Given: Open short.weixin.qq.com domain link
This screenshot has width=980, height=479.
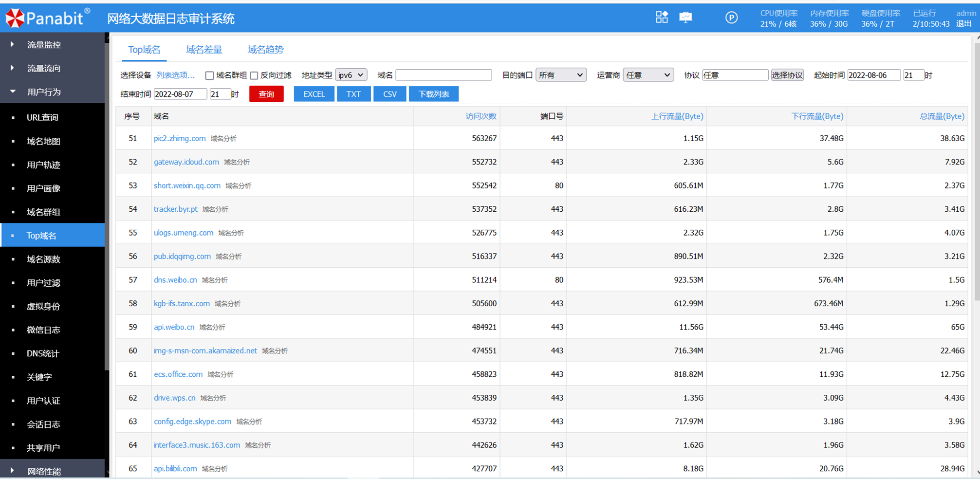Looking at the screenshot, I should click(x=187, y=185).
